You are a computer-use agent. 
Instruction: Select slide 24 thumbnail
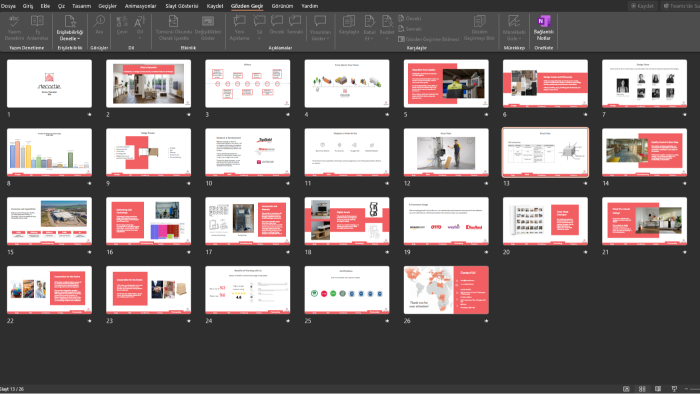pos(247,290)
